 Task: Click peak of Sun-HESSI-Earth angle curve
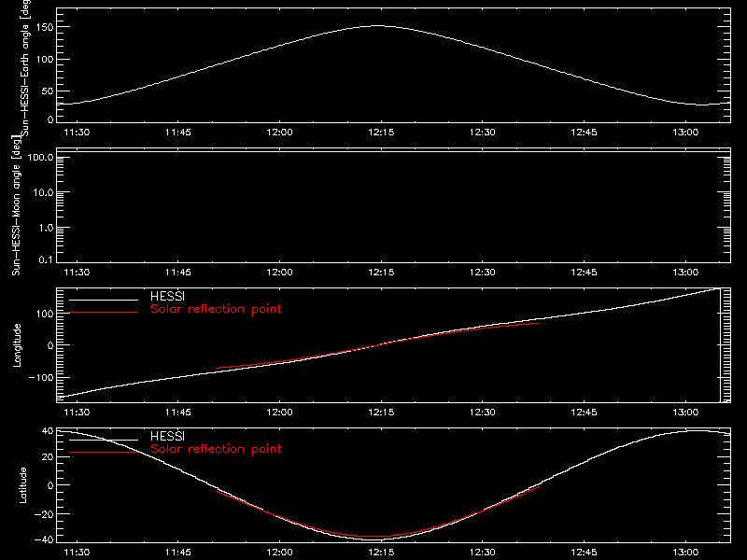tap(378, 26)
